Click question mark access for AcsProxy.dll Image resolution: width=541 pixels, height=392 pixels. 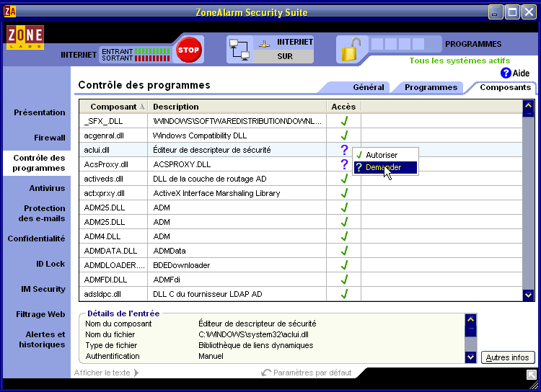344,164
